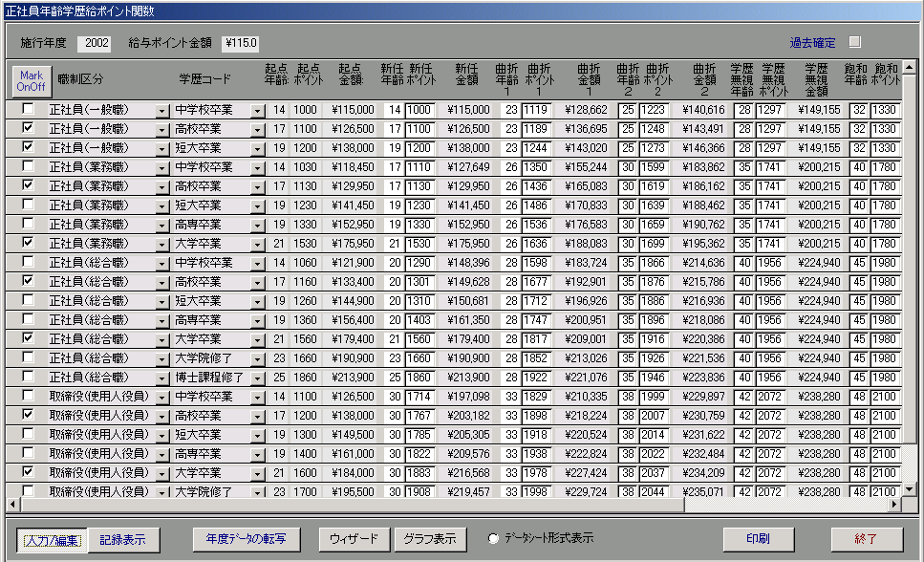Viewport: 924px width, 562px height.
Task: Click 曲折ポイント1 field showing 1119
Action: tap(536, 110)
